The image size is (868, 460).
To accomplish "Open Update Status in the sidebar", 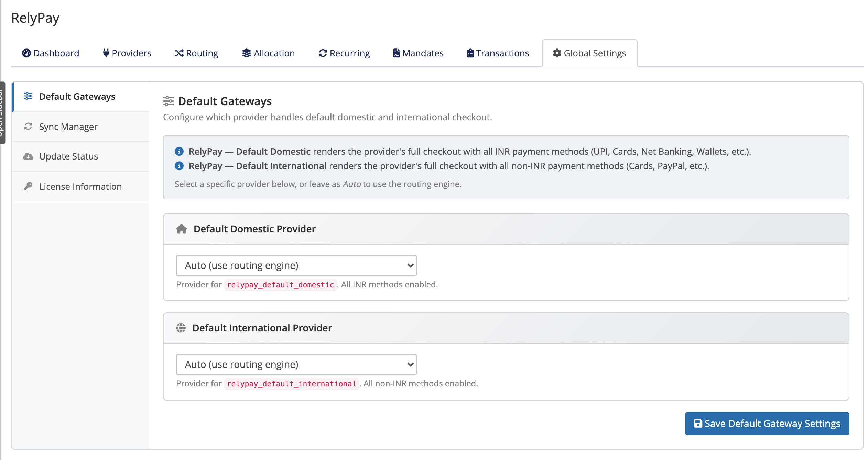I will pos(80,156).
